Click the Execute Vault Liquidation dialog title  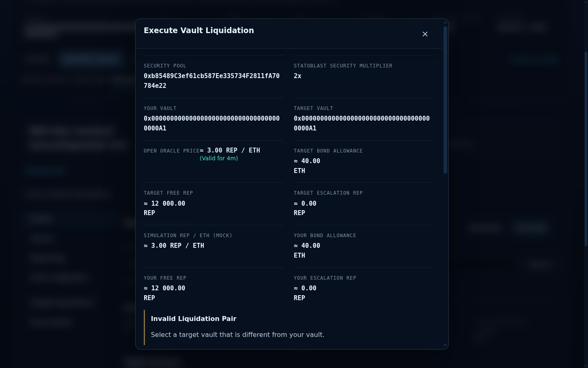[x=199, y=30]
